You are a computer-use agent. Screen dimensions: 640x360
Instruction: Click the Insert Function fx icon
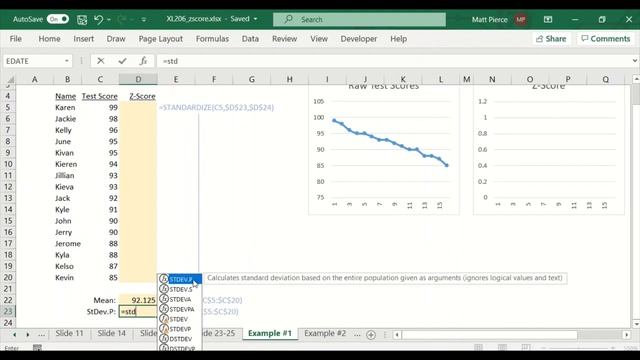pyautogui.click(x=143, y=61)
